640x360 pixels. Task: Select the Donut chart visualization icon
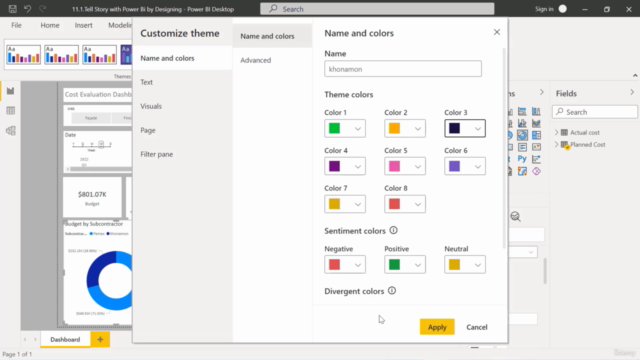[522, 135]
